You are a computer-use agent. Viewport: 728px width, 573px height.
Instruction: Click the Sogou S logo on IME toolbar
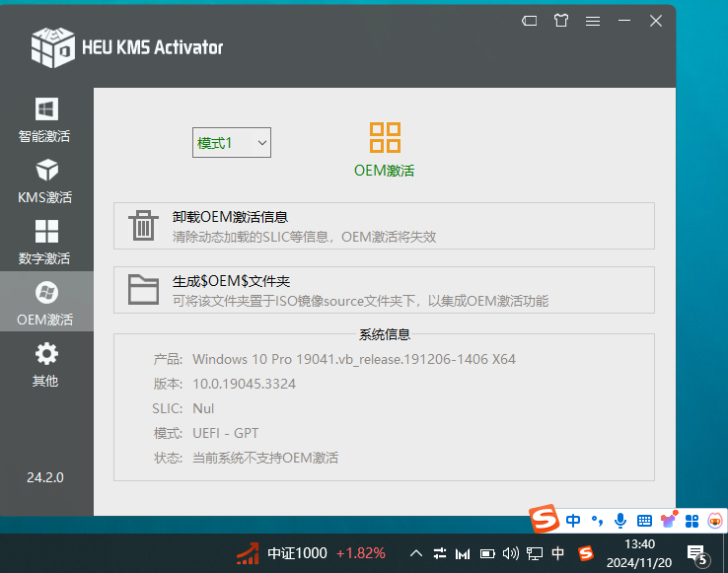(x=544, y=519)
